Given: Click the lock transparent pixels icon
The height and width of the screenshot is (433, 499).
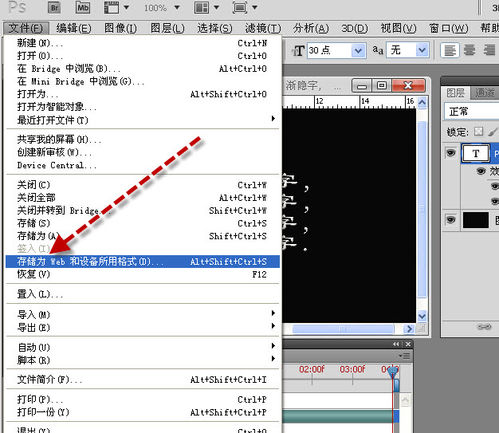Looking at the screenshot, I should [478, 132].
